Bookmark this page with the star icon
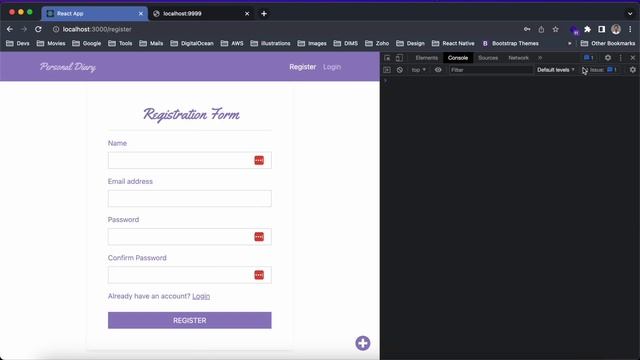The width and height of the screenshot is (640, 360). click(x=556, y=29)
